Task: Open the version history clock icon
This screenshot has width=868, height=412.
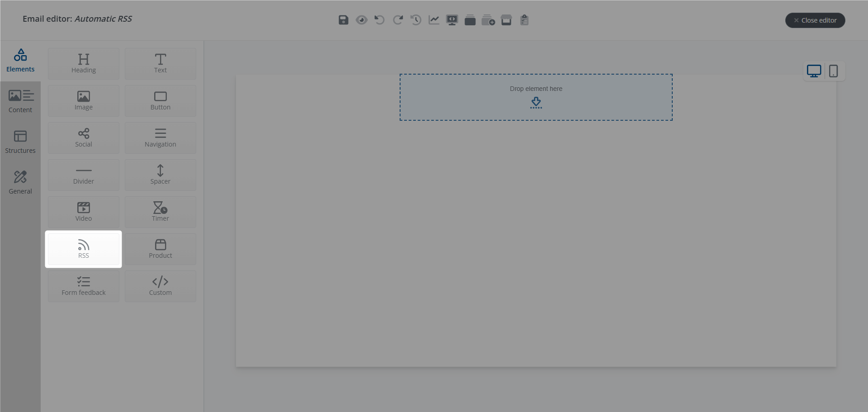Action: [415, 20]
